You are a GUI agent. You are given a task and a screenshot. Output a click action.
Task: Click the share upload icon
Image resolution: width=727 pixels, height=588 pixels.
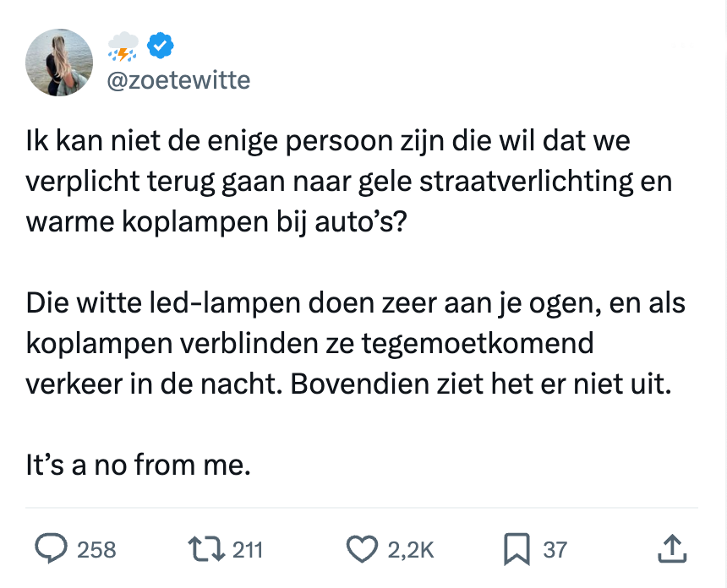pyautogui.click(x=671, y=550)
